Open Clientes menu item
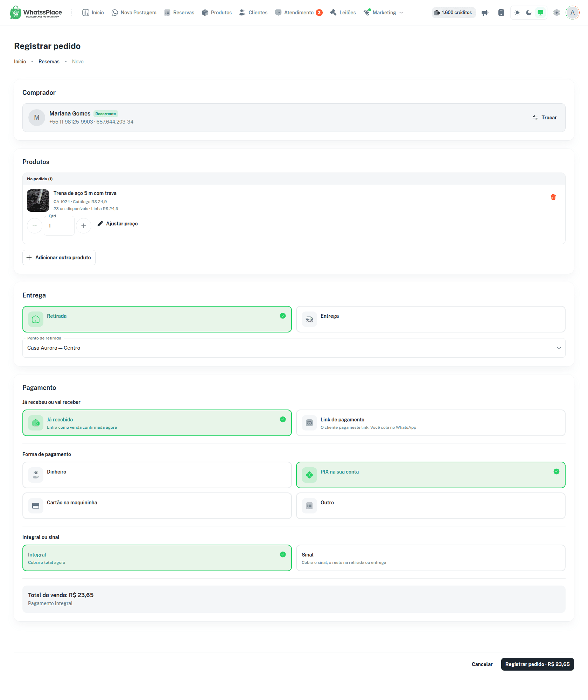The image size is (588, 700). point(253,13)
